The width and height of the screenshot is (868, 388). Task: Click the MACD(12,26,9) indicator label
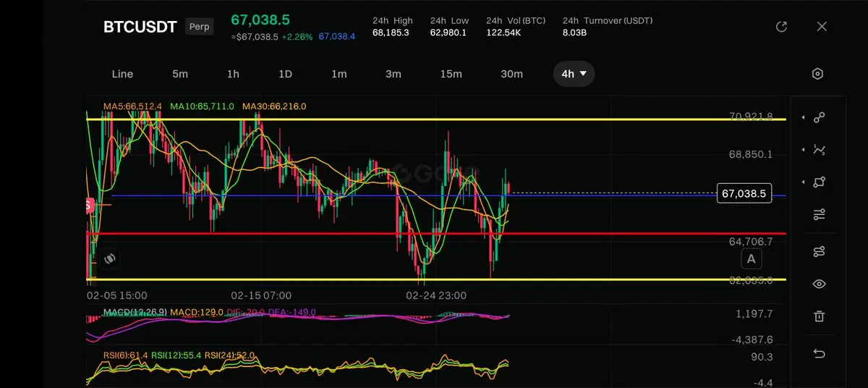[x=135, y=312]
